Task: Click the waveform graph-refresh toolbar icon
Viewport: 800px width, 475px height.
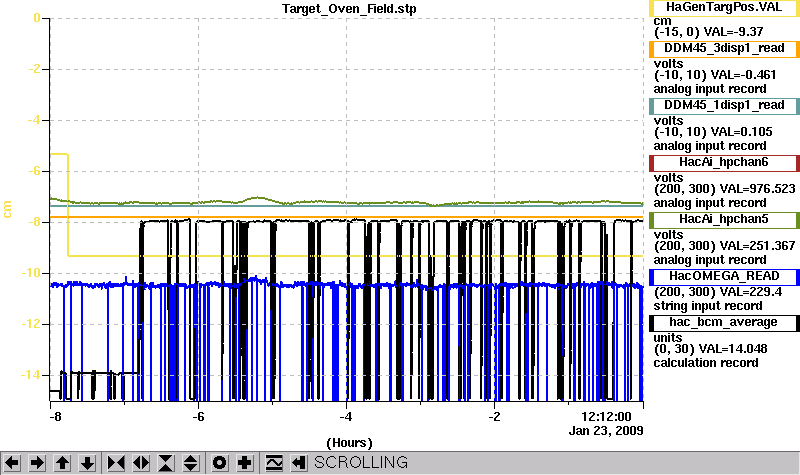Action: point(274,463)
